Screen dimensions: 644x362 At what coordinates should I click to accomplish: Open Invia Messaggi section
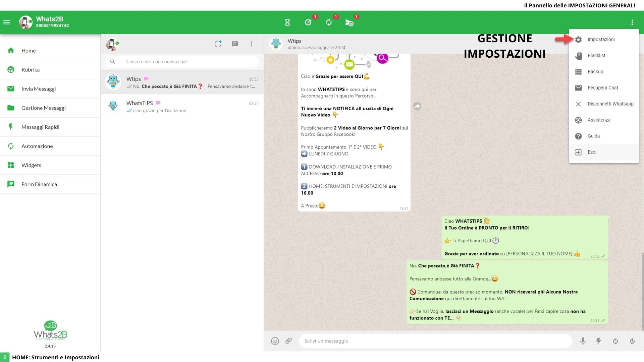[x=50, y=89]
